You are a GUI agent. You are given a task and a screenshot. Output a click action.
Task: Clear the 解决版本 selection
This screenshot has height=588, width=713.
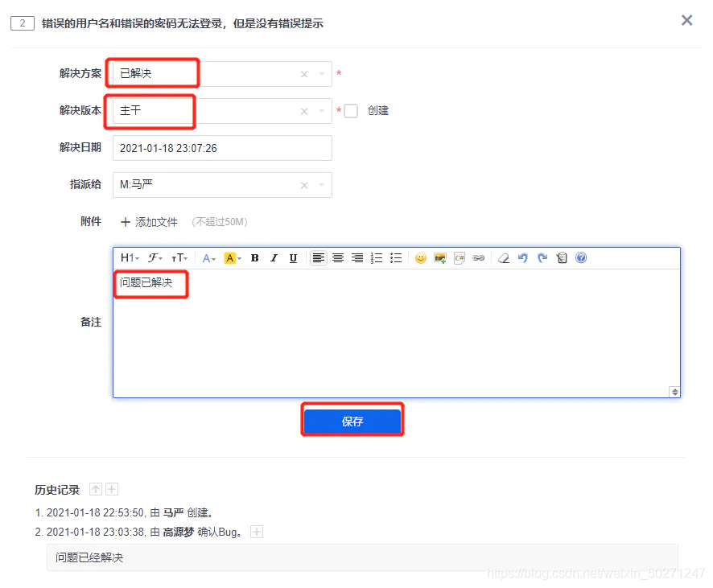(x=304, y=111)
